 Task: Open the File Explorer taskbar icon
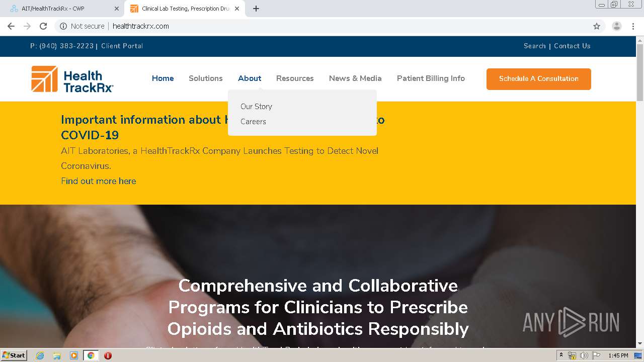tap(57, 355)
